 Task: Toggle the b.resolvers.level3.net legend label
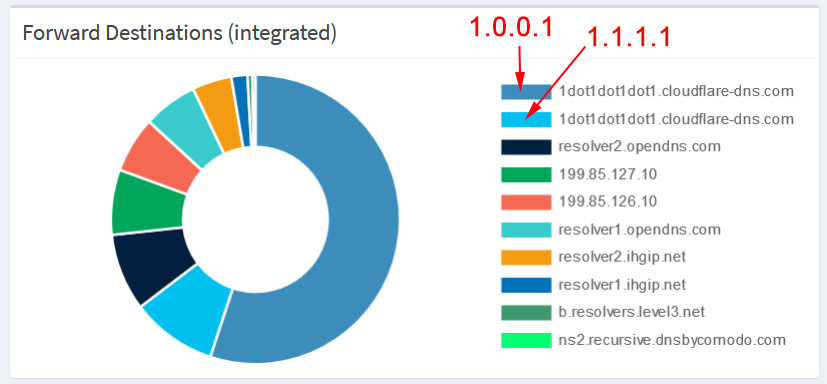(x=631, y=312)
